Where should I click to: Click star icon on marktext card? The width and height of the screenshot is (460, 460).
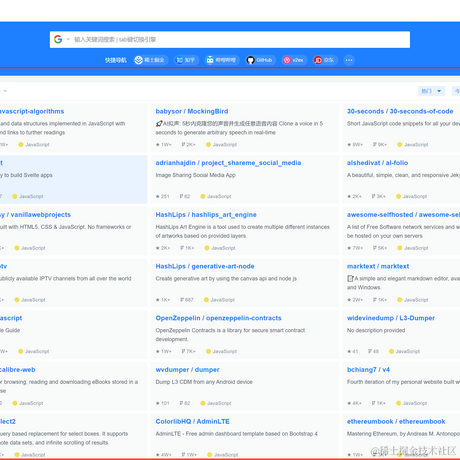click(349, 300)
